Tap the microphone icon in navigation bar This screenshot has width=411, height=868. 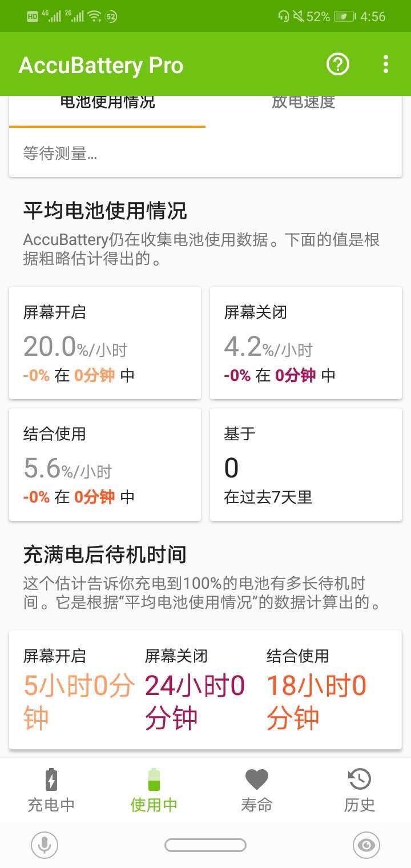click(x=45, y=845)
